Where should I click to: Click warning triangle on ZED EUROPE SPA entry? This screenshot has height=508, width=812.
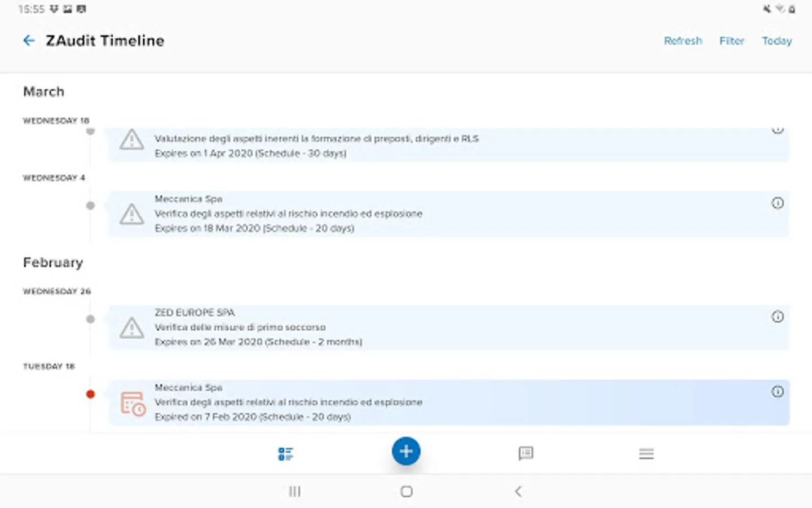pyautogui.click(x=132, y=327)
